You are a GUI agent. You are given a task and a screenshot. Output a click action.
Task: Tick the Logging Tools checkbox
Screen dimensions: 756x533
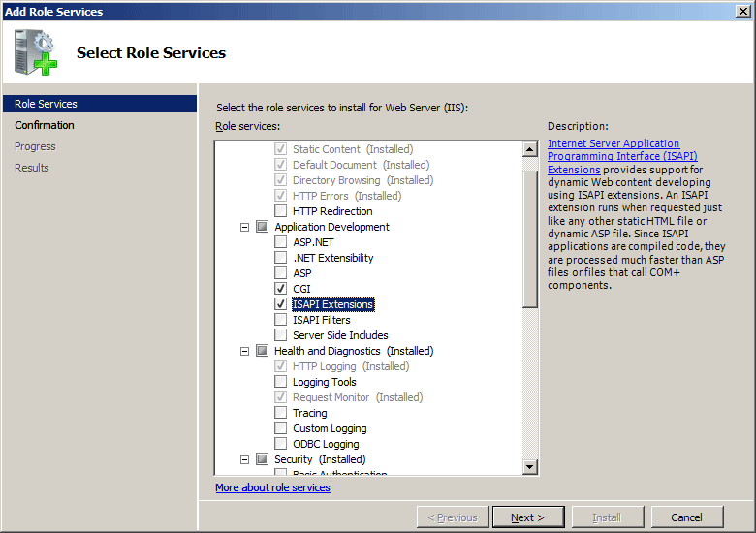(x=281, y=382)
